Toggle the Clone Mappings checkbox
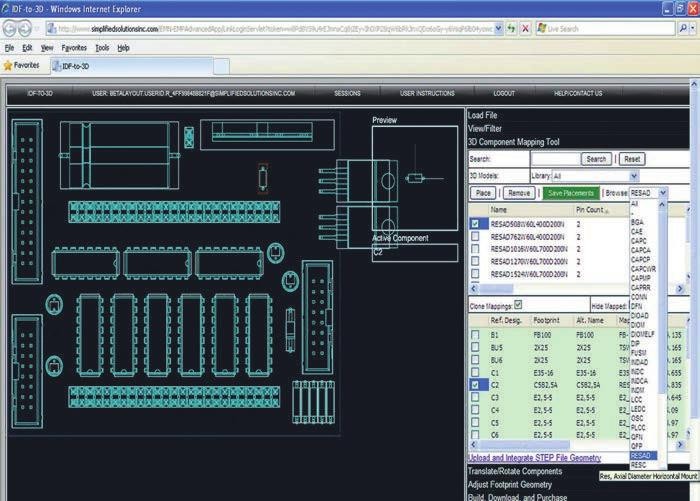This screenshot has height=501, width=700. [518, 305]
